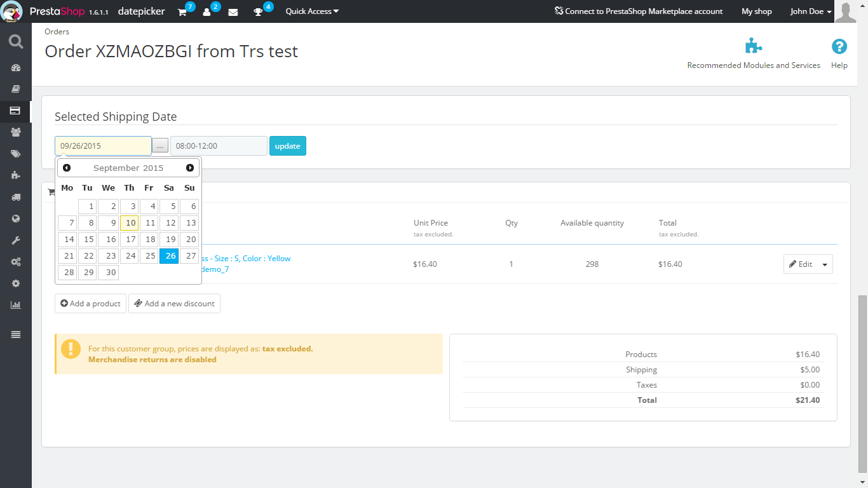Open Localization via sidebar globe icon
Screen dimensions: 868x488
click(16, 219)
